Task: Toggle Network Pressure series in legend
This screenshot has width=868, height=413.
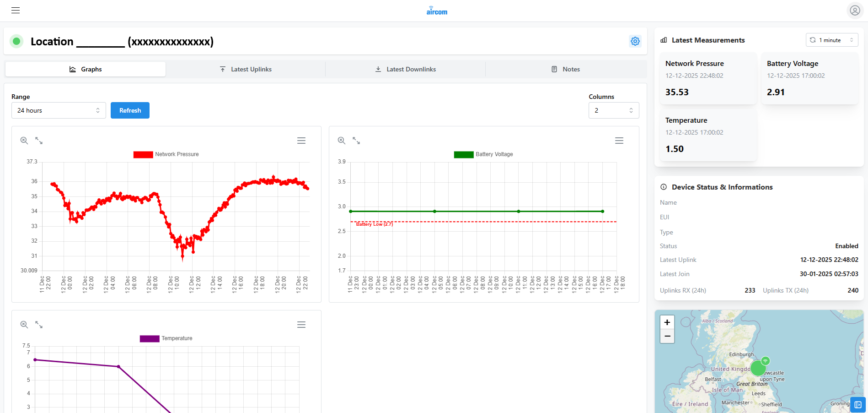Action: pos(166,154)
